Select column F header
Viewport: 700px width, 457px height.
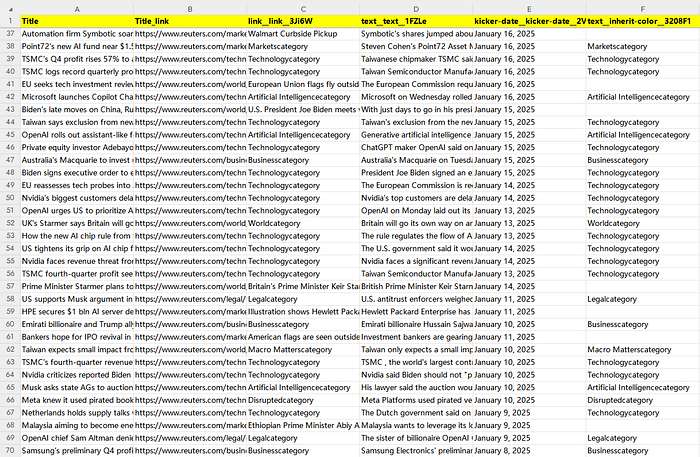643,9
